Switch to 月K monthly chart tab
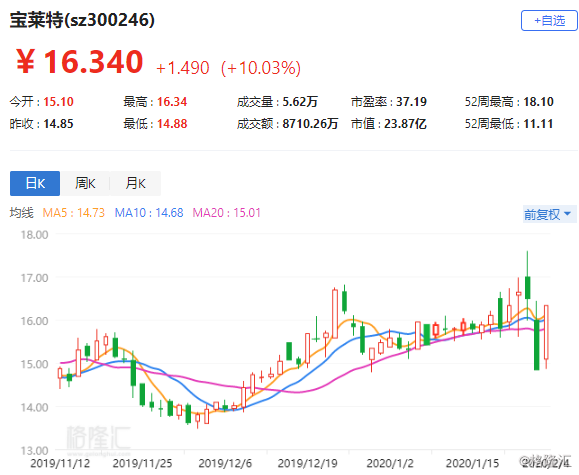The width and height of the screenshot is (579, 475). point(136,183)
